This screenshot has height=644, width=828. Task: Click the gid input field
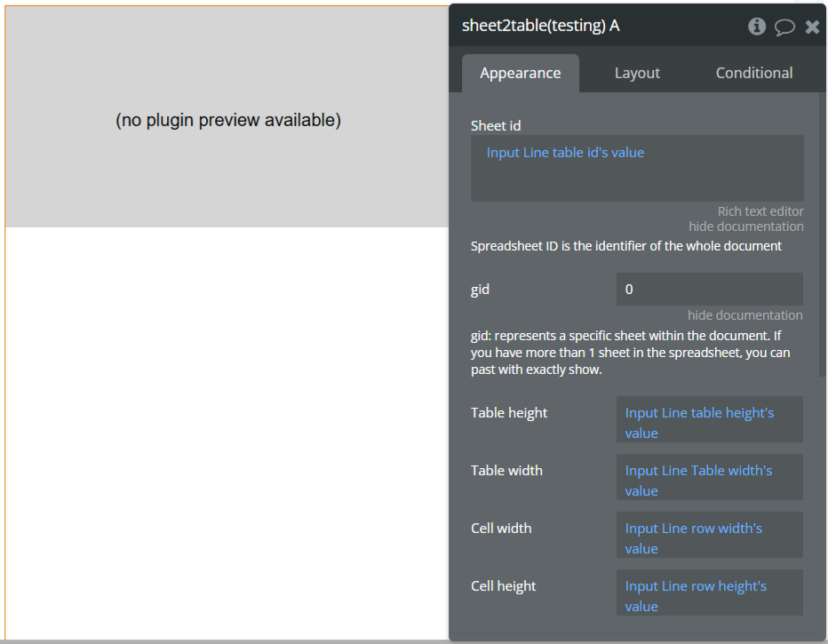point(709,290)
